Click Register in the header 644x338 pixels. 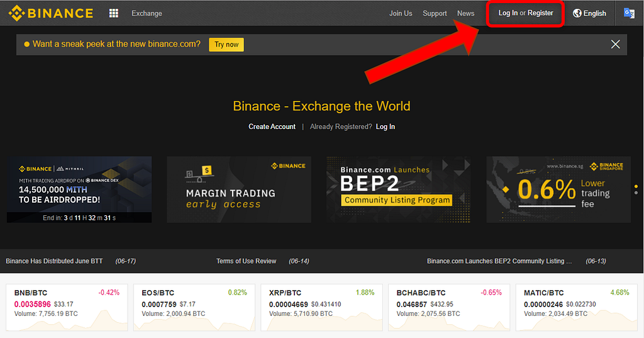coord(540,13)
